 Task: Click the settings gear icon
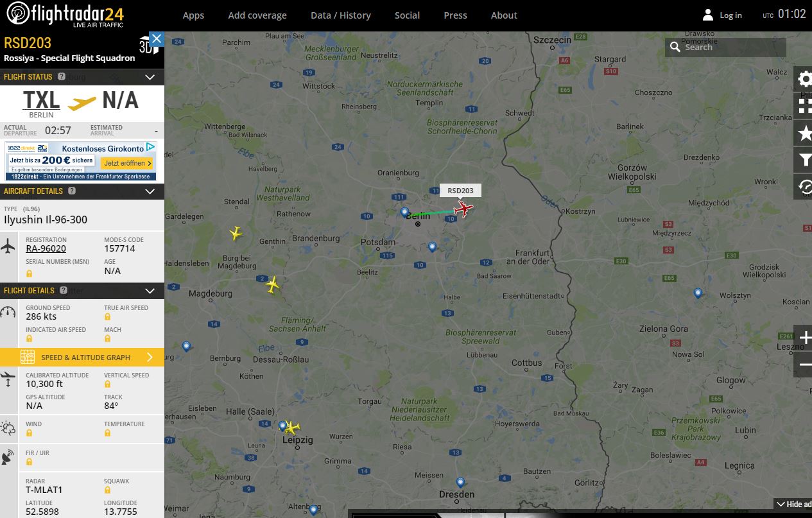[804, 79]
